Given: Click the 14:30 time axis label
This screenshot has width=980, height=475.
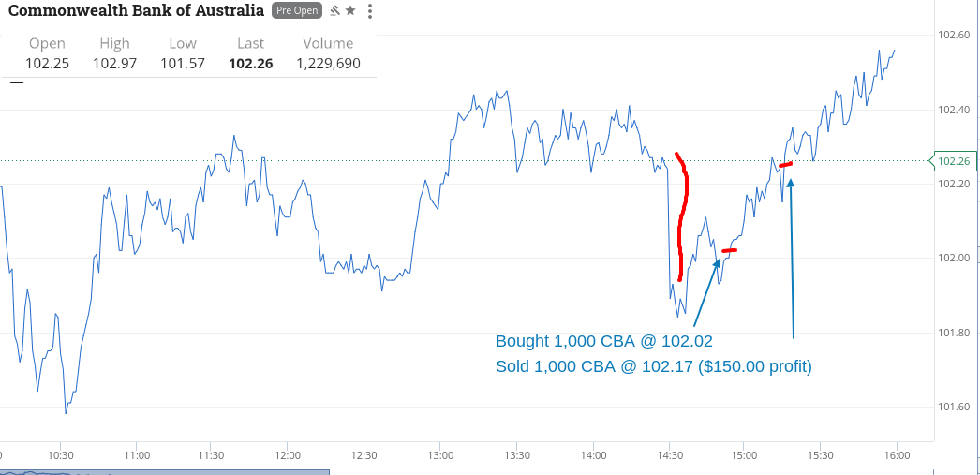Looking at the screenshot, I should point(668,455).
